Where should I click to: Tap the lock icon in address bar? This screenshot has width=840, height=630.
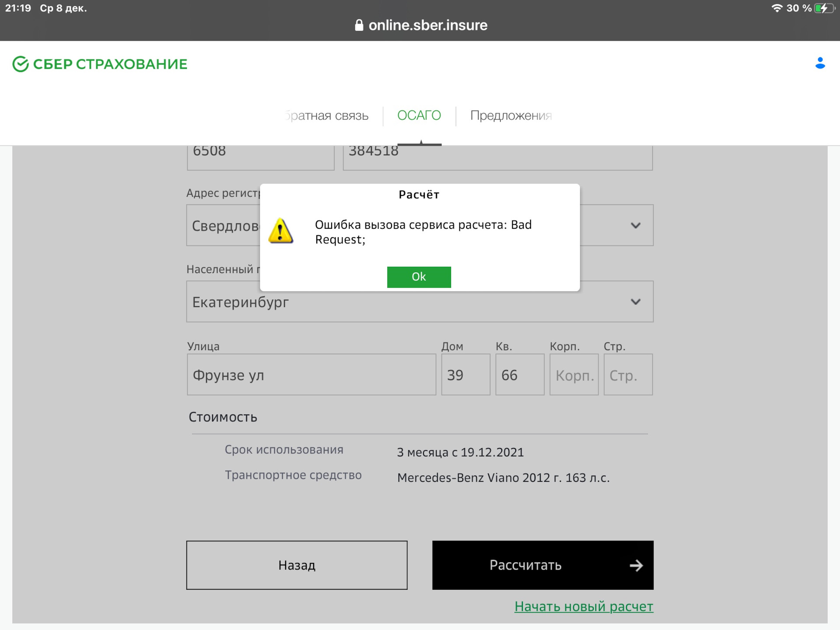click(359, 25)
